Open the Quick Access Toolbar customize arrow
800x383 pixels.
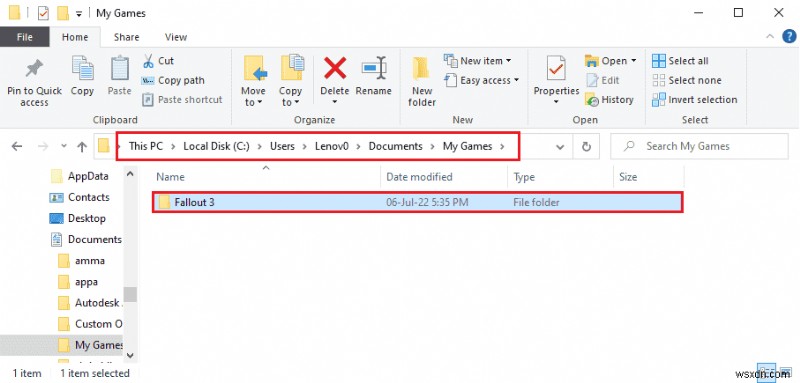[x=79, y=14]
